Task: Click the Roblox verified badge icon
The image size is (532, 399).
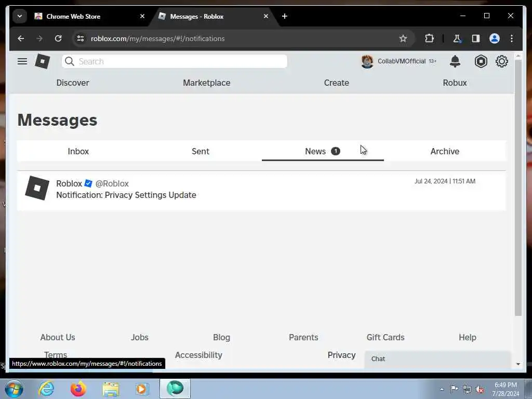Action: [x=88, y=183]
